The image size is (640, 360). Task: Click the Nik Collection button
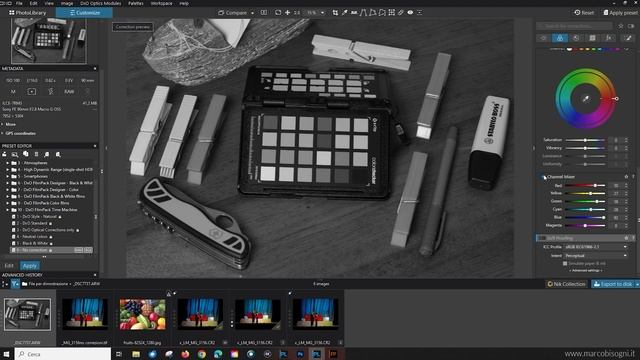(x=566, y=284)
